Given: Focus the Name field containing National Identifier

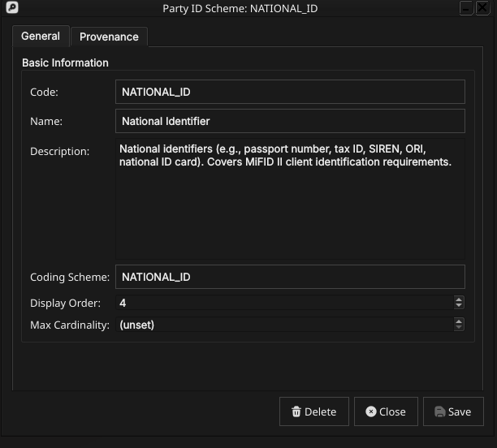Looking at the screenshot, I should click(290, 121).
